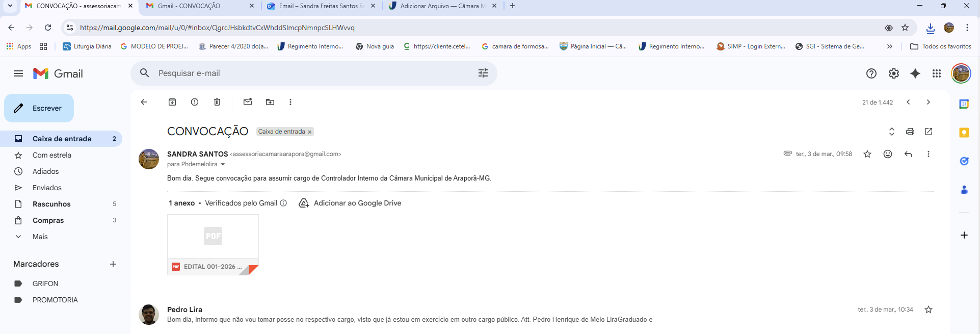This screenshot has width=980, height=334.
Task: Open the EDITAL 001-2026 PDF attachment
Action: 213,244
